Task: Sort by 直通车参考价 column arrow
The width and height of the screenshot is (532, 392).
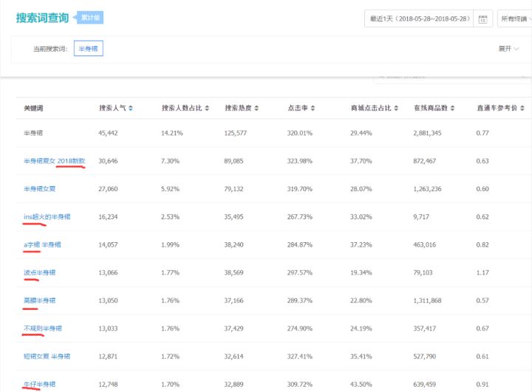Action: (523, 109)
